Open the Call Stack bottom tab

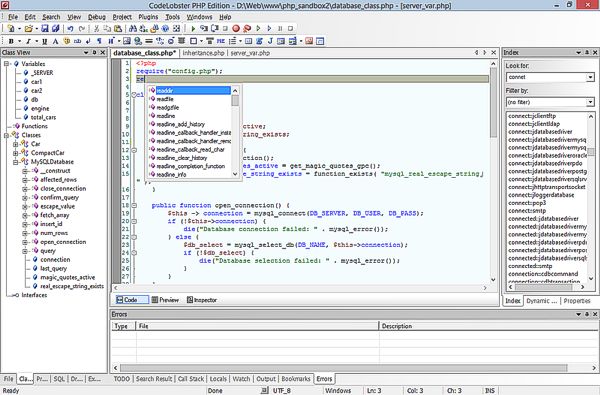[x=191, y=379]
